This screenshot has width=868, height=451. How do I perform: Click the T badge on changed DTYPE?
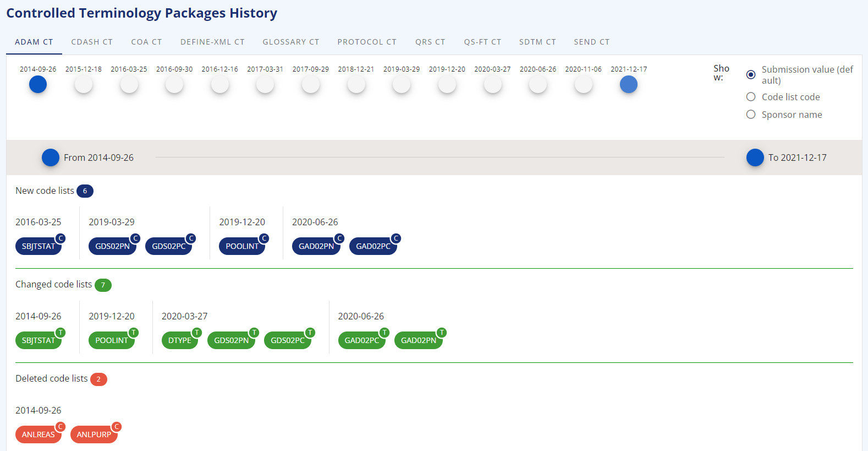197,333
